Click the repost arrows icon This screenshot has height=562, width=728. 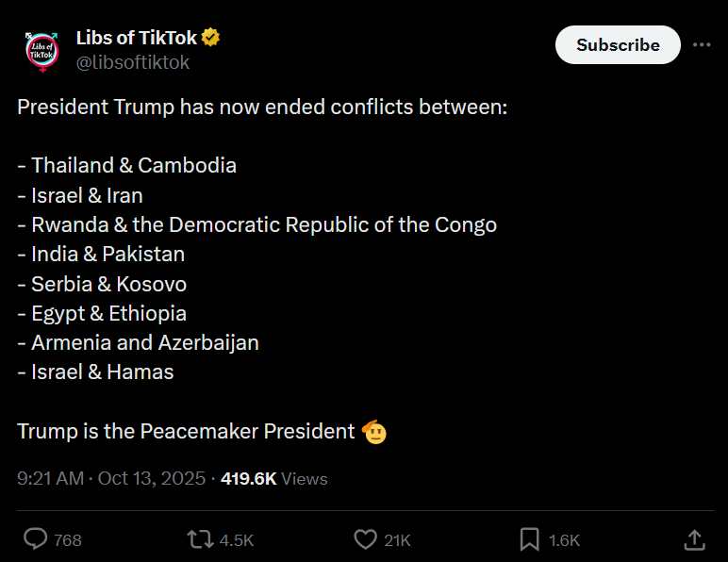(x=200, y=539)
